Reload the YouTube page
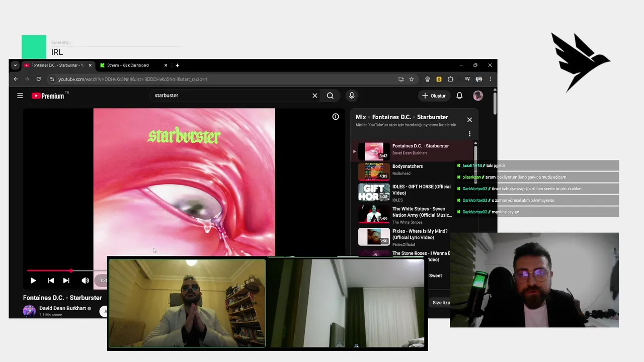This screenshot has width=644, height=362. tap(38, 79)
